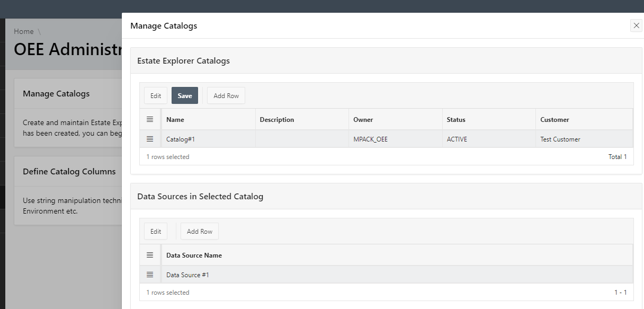Select the empty Description cell of Catalog#1
This screenshot has height=309, width=644.
pyautogui.click(x=302, y=139)
